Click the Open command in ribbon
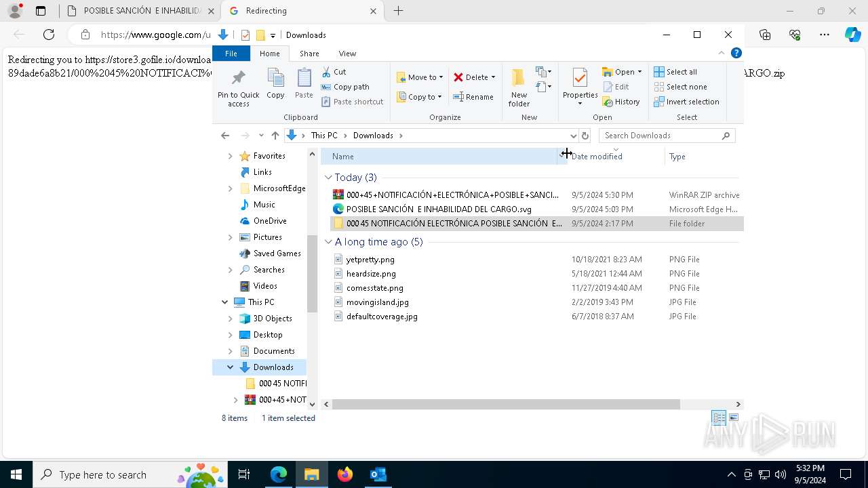This screenshot has width=868, height=488. coord(621,72)
